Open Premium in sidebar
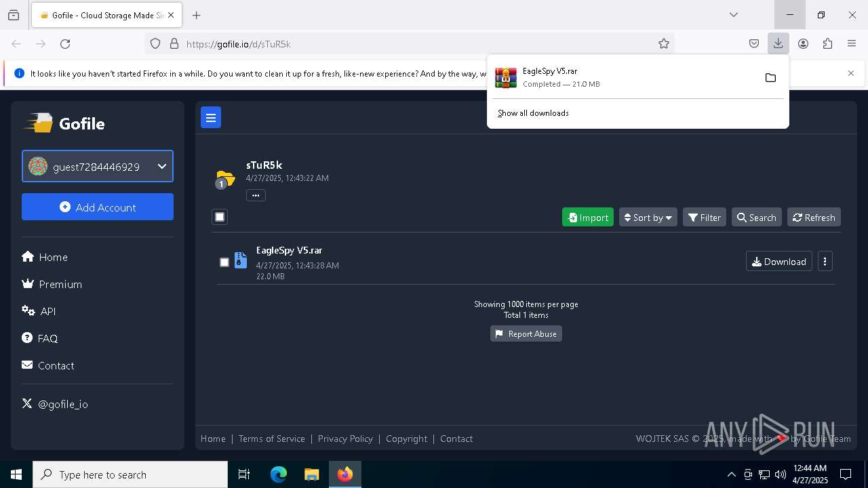 [52, 284]
